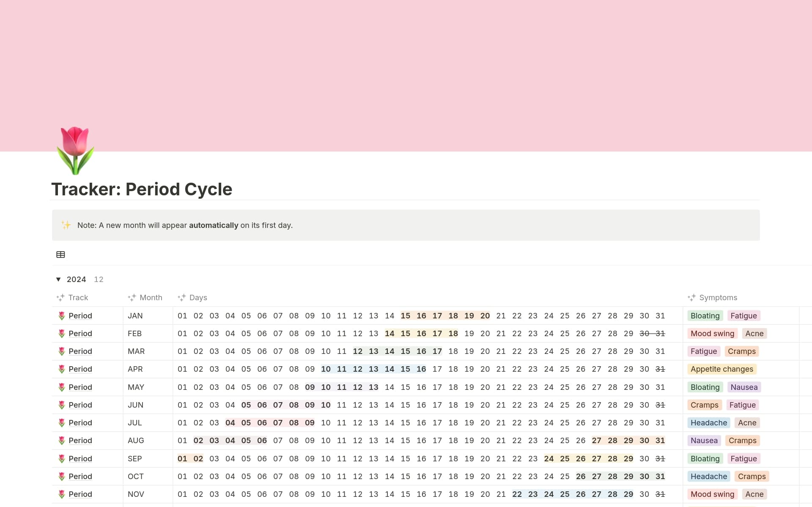The width and height of the screenshot is (812, 507).
Task: Open the FEB Period entry
Action: [80, 333]
